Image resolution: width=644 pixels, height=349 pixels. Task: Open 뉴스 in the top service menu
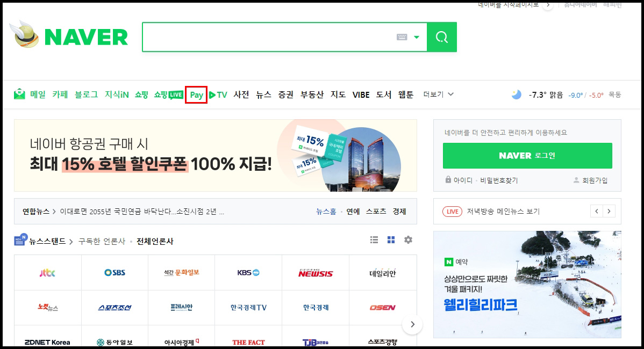pyautogui.click(x=264, y=94)
